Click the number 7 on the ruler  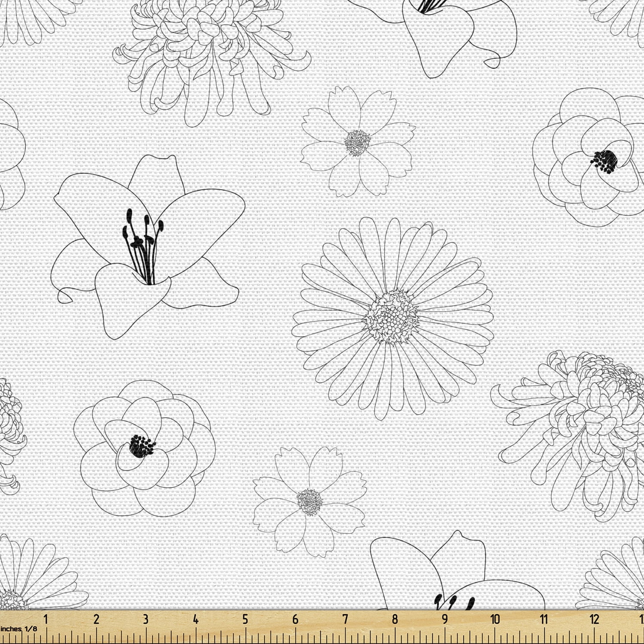[345, 619]
